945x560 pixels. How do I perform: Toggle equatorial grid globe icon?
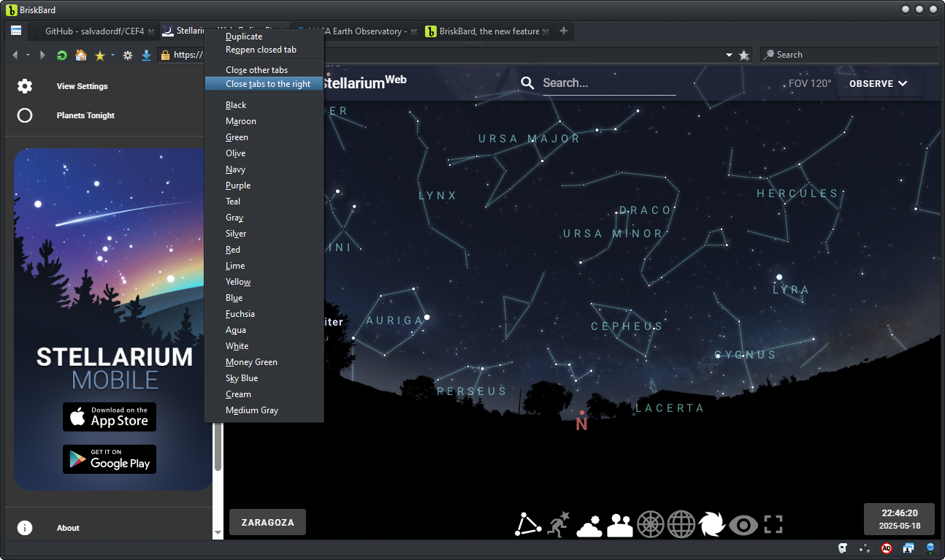point(681,524)
